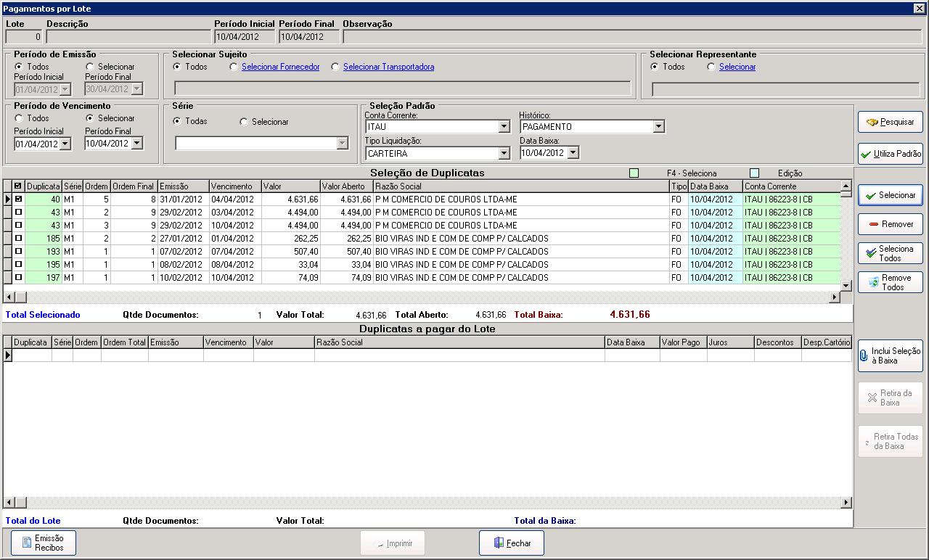Check duplicata 185 row checkbox

[x=18, y=238]
